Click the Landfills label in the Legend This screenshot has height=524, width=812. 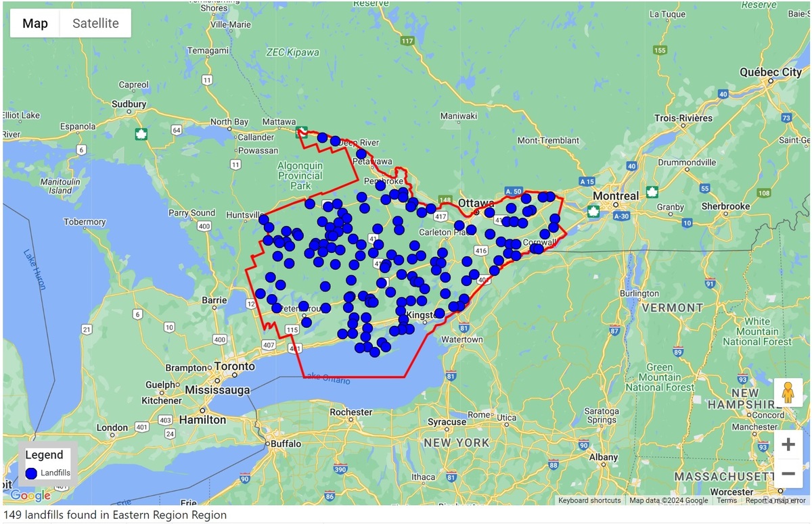[x=55, y=473]
